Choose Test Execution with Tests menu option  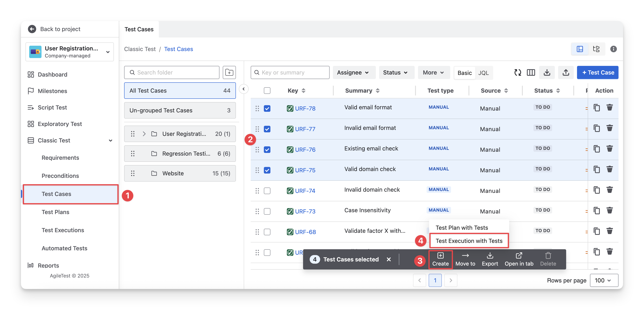coord(469,241)
